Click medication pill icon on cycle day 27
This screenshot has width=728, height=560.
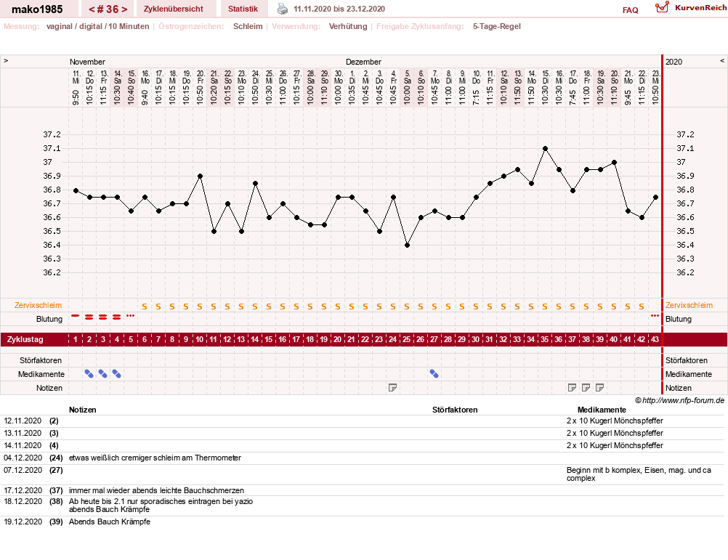(x=434, y=374)
